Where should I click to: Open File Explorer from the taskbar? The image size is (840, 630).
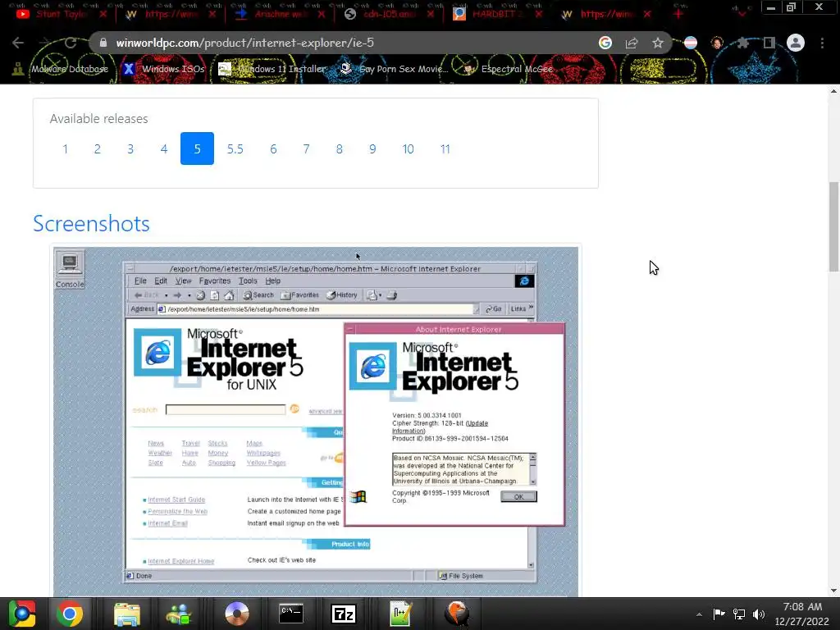(x=126, y=614)
